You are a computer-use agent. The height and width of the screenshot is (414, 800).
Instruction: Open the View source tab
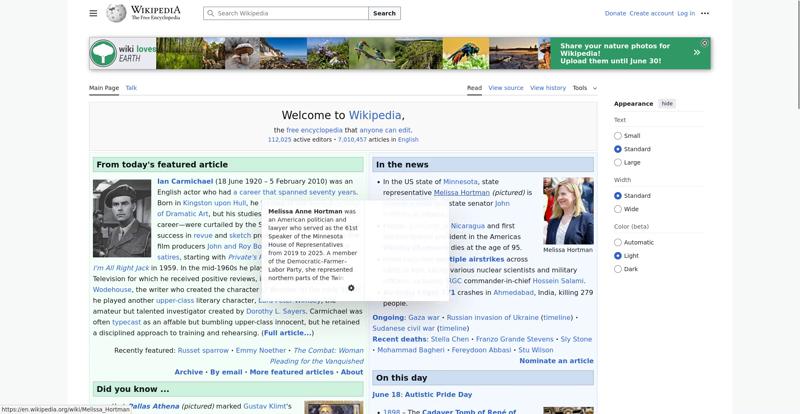click(x=506, y=88)
